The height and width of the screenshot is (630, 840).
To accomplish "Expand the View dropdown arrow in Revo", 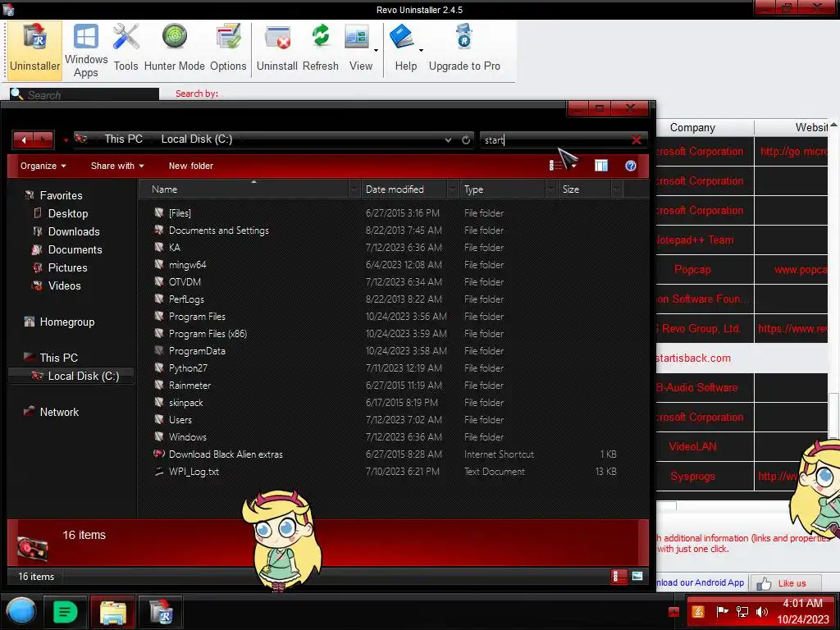I will pyautogui.click(x=376, y=50).
